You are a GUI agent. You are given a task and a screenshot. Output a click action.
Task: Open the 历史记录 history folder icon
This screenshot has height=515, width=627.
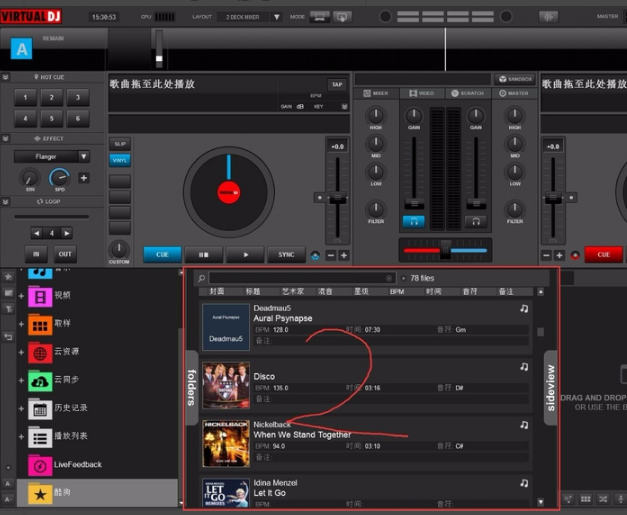click(40, 409)
